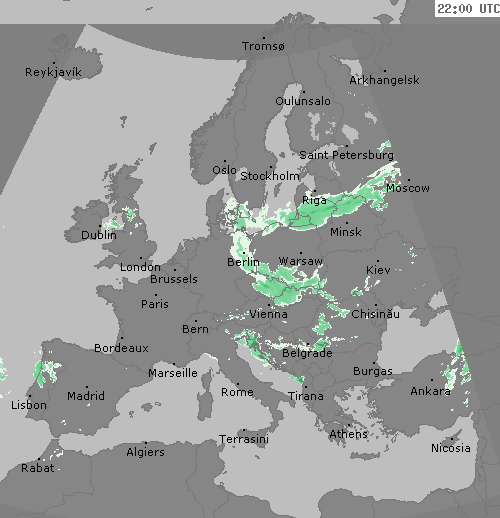The image size is (500, 518).
Task: Click the Dublin city label
Action: pos(99,235)
